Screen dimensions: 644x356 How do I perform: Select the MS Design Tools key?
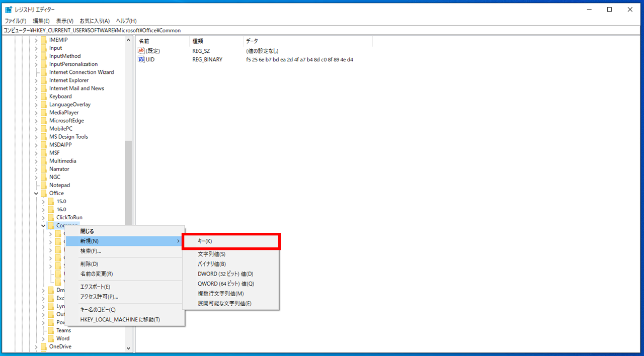[68, 137]
